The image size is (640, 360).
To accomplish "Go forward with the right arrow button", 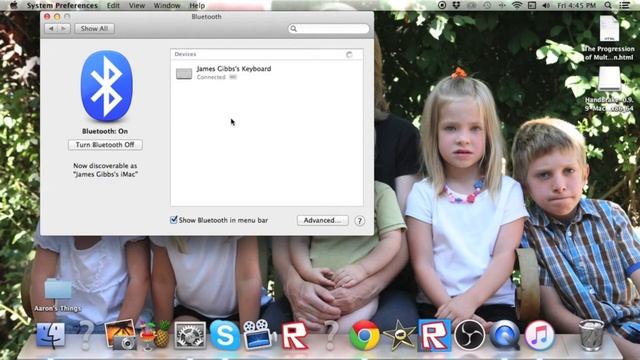I will (x=64, y=29).
